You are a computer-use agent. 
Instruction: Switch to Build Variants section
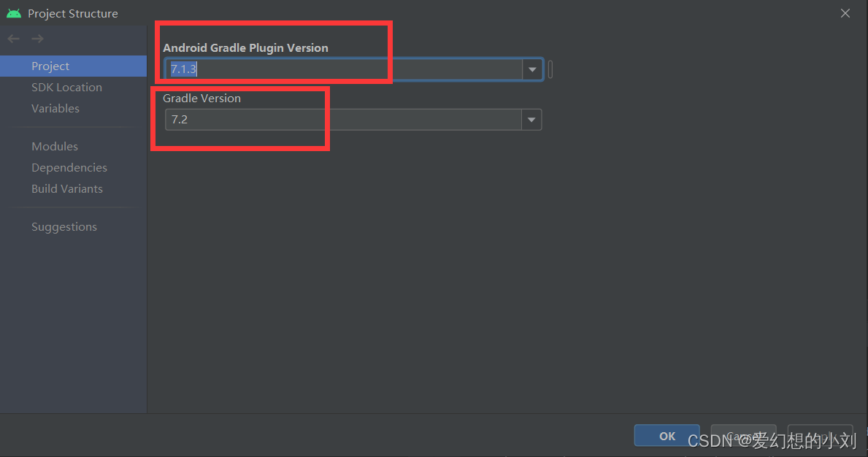[x=67, y=188]
